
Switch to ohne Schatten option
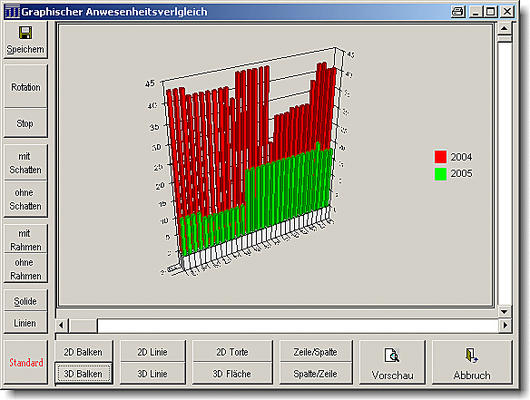pyautogui.click(x=25, y=199)
